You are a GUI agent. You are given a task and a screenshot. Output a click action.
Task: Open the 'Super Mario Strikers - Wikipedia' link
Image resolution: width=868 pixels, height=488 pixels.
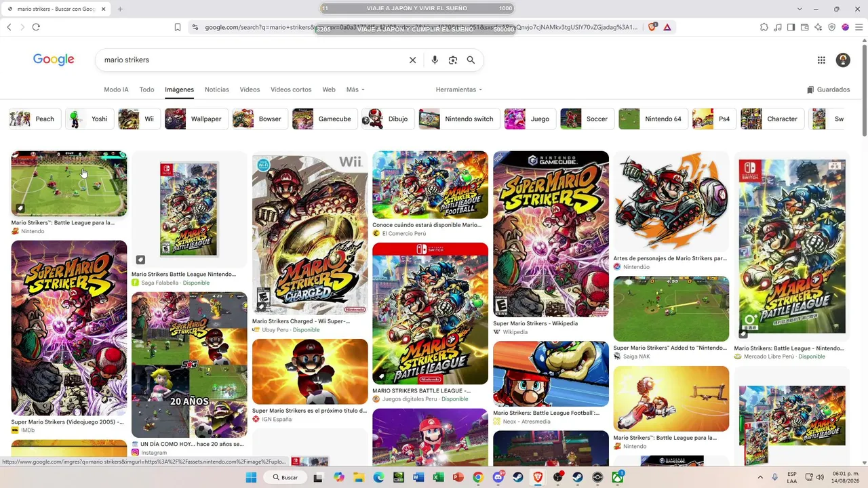tap(536, 323)
